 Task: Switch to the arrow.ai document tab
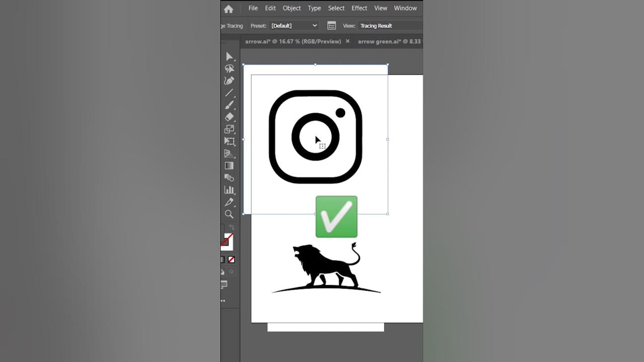(293, 41)
